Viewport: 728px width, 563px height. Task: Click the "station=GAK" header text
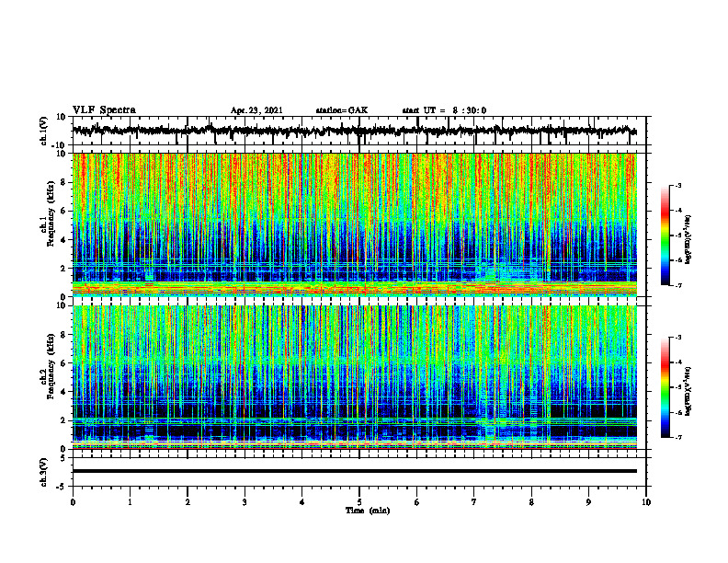pos(342,110)
